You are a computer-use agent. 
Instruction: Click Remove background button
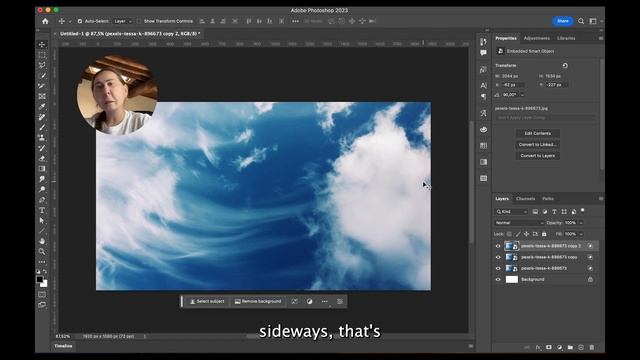click(258, 301)
